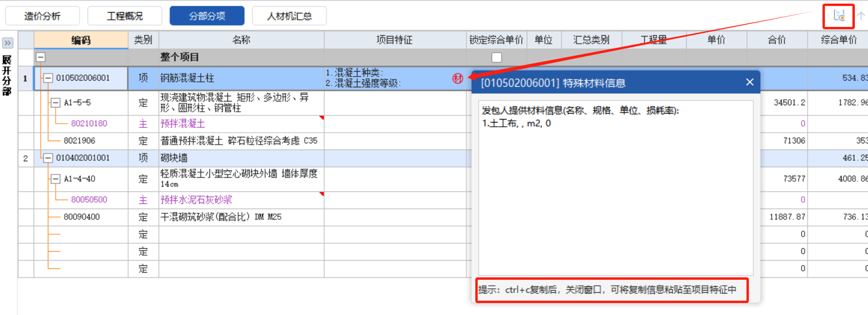Click the select-all corner cell of the grid

coord(26,40)
